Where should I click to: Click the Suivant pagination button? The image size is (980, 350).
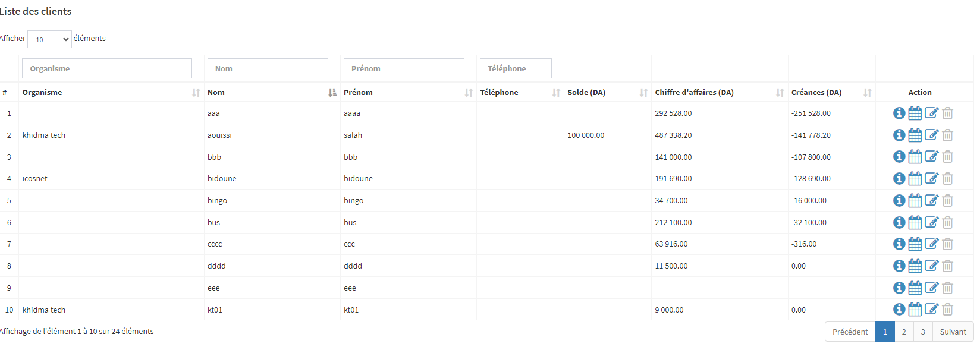click(953, 332)
